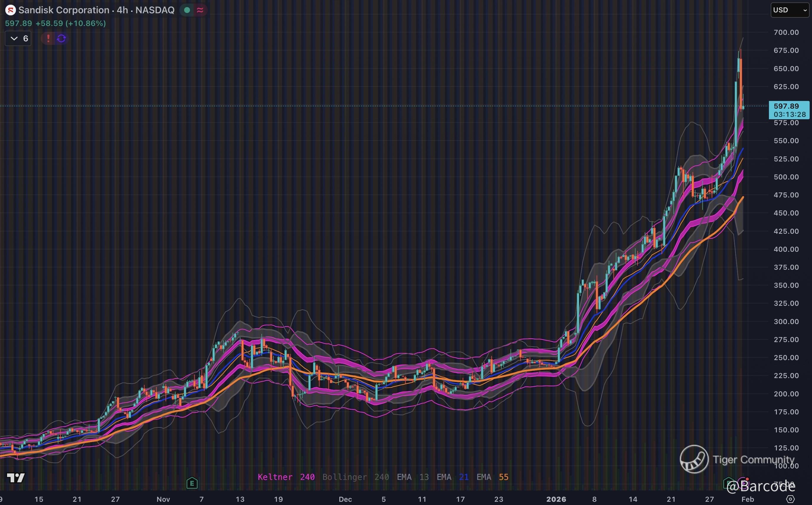This screenshot has width=812, height=505.
Task: Click the purple refresh sync icon
Action: point(61,38)
